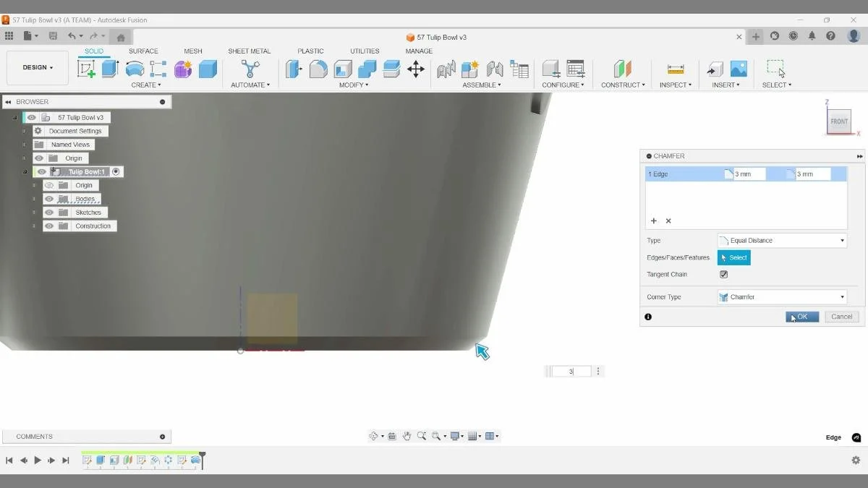The image size is (868, 488).
Task: Confirm chamfer with OK button
Action: click(x=802, y=317)
